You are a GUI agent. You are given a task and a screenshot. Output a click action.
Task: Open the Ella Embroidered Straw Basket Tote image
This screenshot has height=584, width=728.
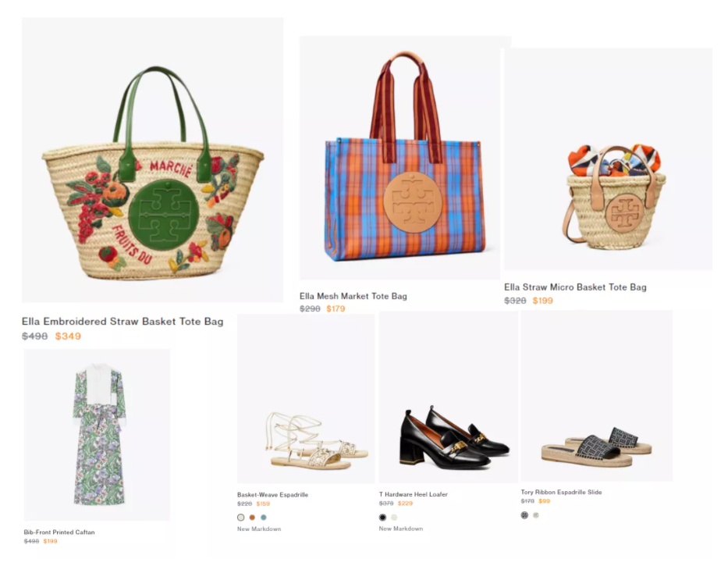(152, 160)
